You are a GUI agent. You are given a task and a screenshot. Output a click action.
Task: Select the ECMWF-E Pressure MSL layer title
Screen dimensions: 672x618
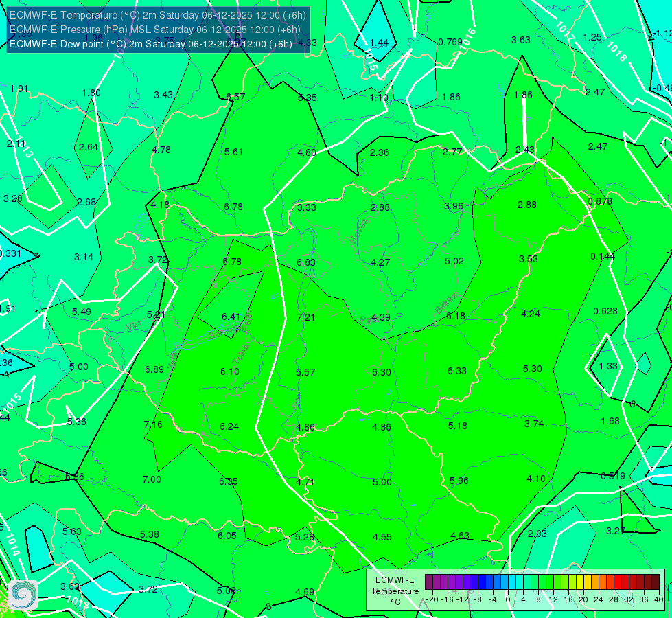click(154, 30)
